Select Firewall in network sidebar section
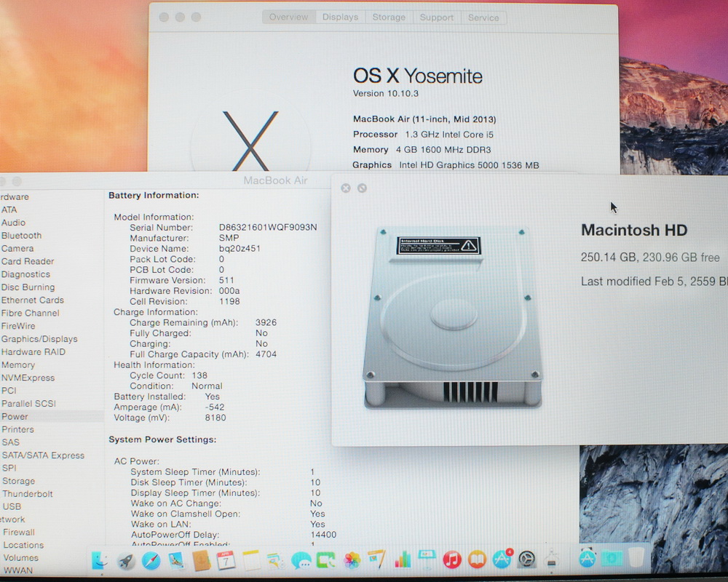Image resolution: width=728 pixels, height=582 pixels. point(19,533)
